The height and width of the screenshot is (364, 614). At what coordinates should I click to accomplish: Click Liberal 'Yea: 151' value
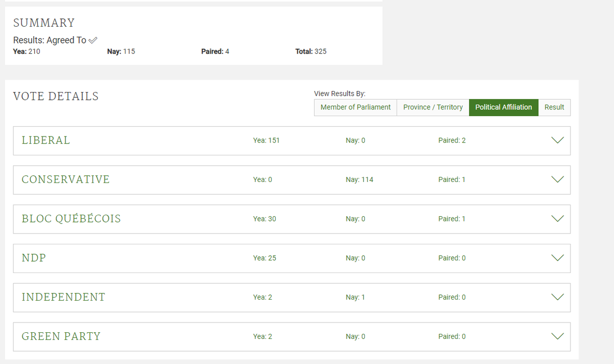point(267,141)
